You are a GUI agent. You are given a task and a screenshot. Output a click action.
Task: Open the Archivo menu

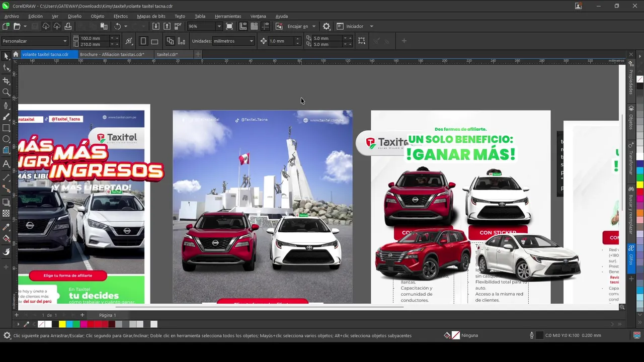click(12, 16)
